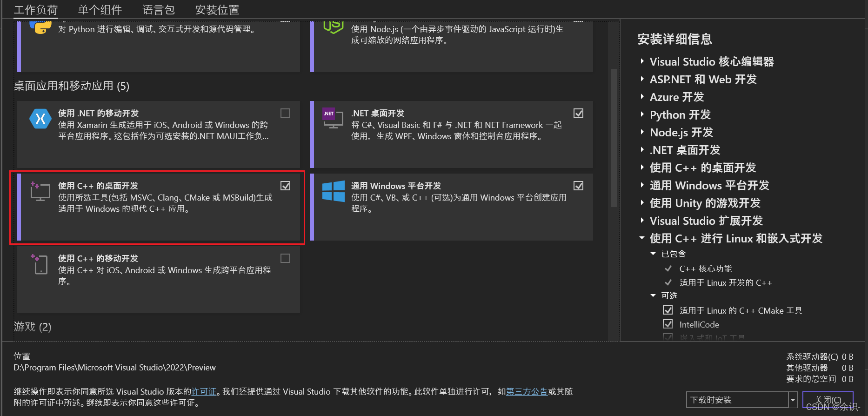Collapse the 可选 subsection
The height and width of the screenshot is (416, 868).
coord(653,295)
